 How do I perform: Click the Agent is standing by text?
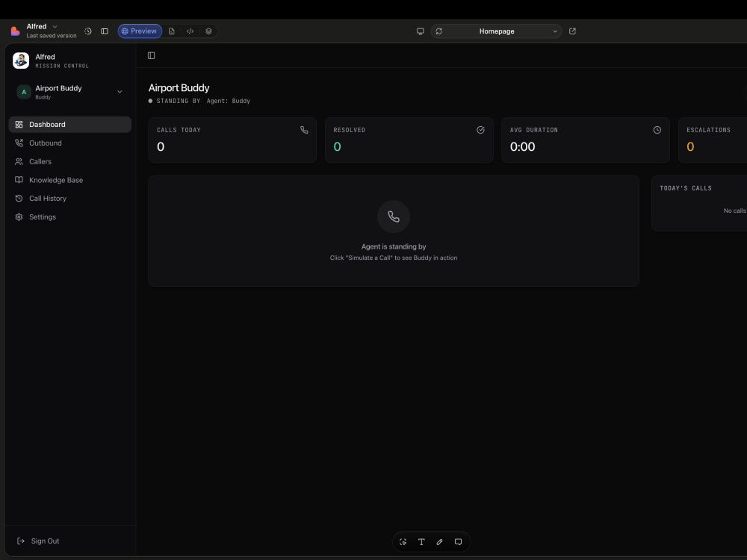tap(394, 246)
